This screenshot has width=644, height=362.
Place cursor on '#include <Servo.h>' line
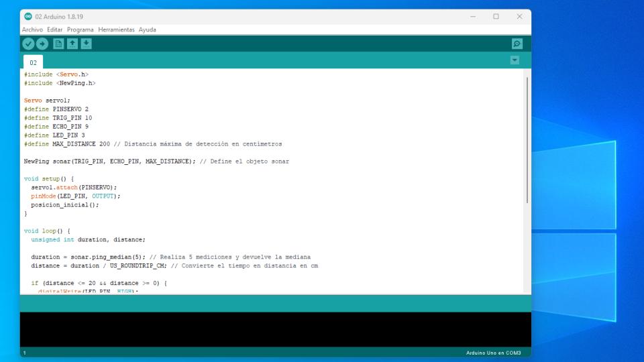click(x=56, y=74)
